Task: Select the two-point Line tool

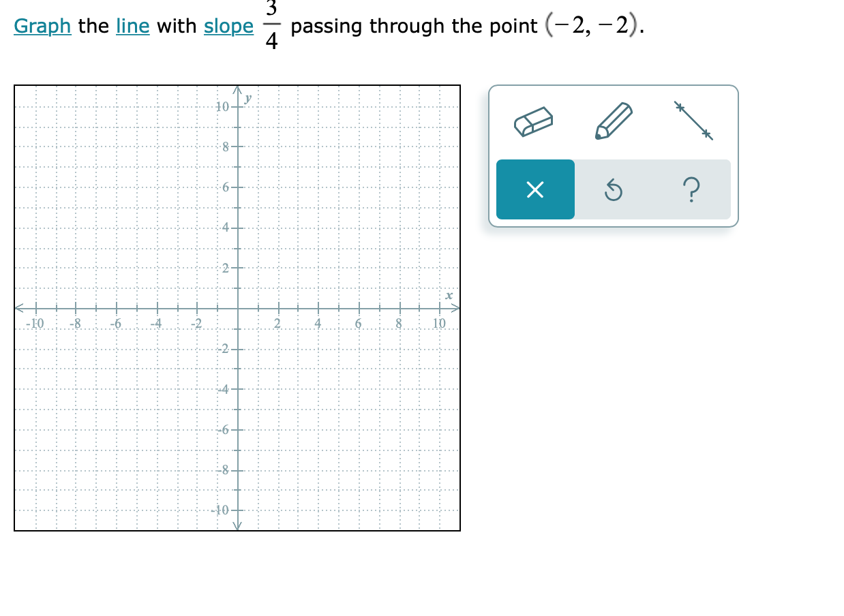Action: (691, 119)
